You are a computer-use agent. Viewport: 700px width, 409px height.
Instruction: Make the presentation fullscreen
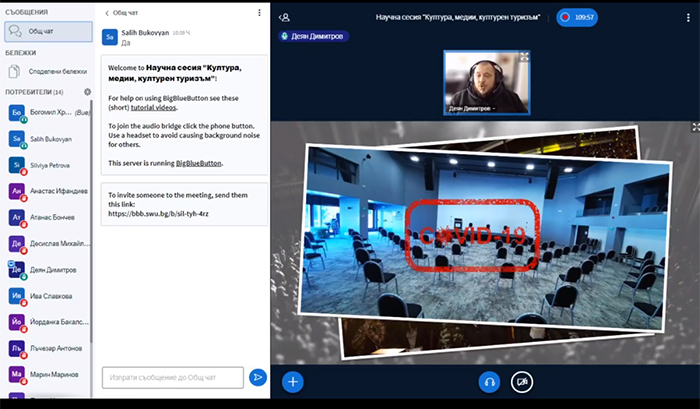coord(696,127)
